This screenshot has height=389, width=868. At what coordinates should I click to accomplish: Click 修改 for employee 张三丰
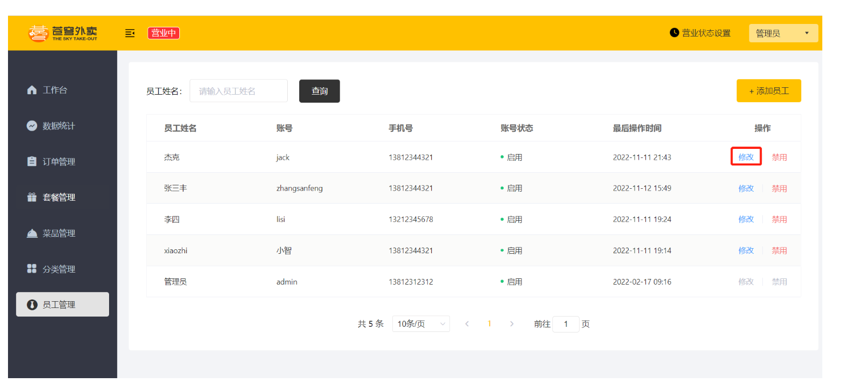[x=746, y=188]
